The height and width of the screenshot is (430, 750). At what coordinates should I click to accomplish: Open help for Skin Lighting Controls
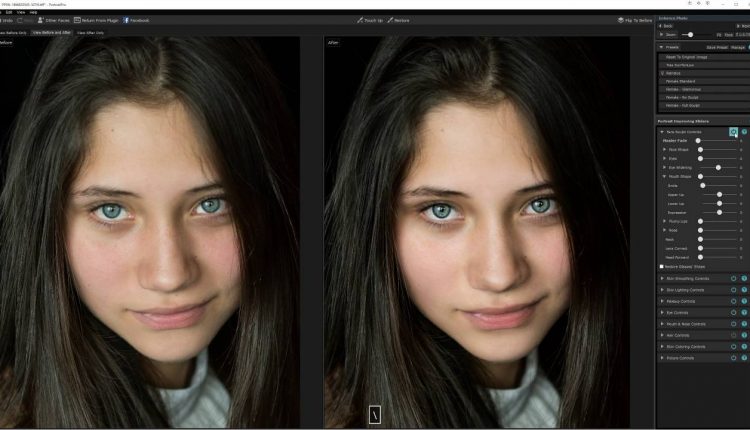(x=744, y=290)
